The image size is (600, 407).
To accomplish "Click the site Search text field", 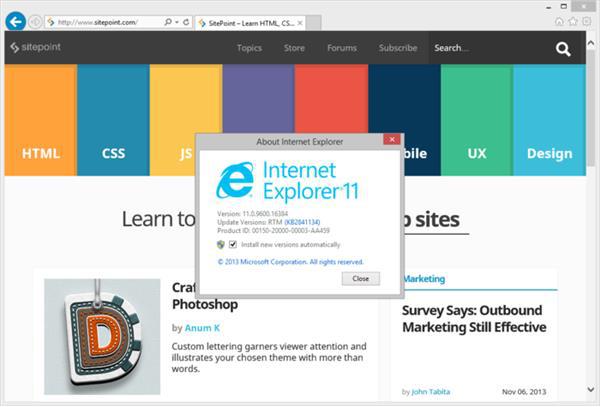I will [490, 48].
